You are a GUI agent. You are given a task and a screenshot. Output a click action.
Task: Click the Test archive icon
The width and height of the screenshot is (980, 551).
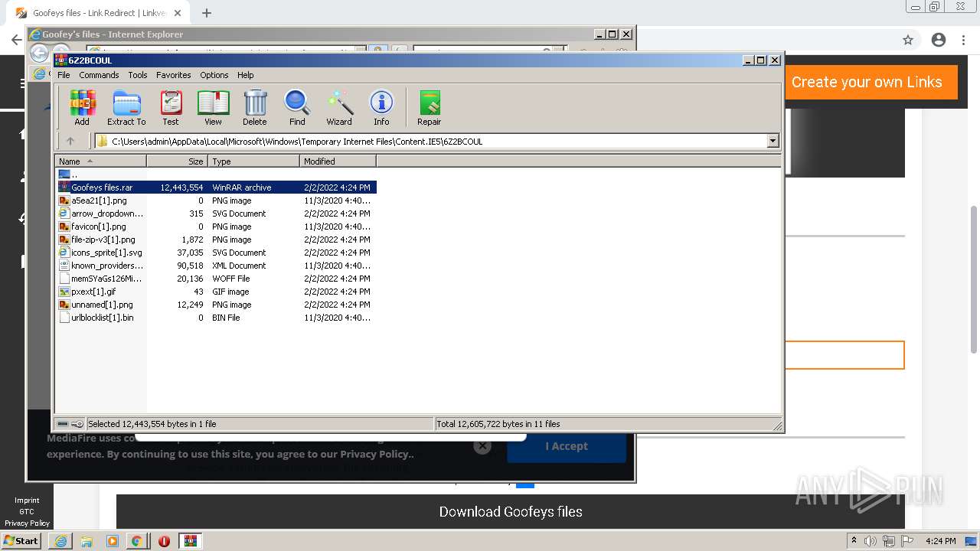tap(171, 107)
